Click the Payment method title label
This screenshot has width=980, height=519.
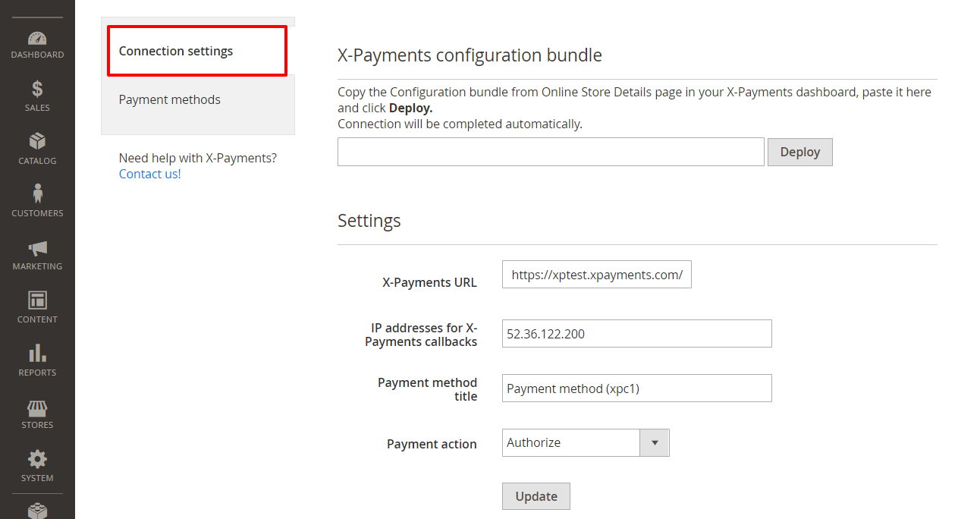click(428, 389)
